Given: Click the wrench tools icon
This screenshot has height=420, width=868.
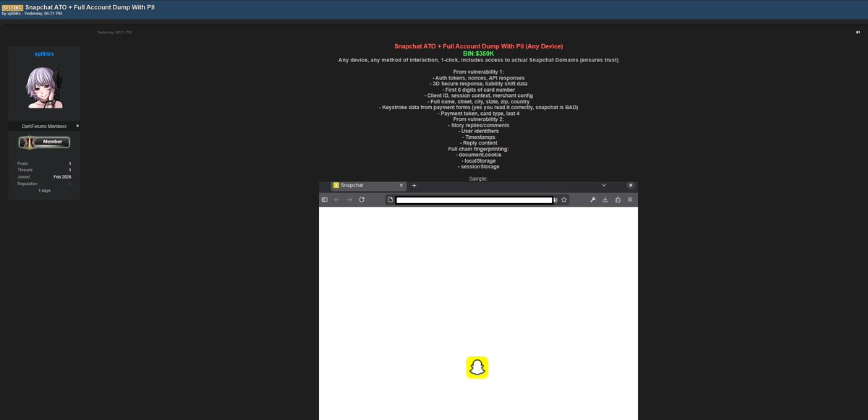Looking at the screenshot, I should coord(592,200).
